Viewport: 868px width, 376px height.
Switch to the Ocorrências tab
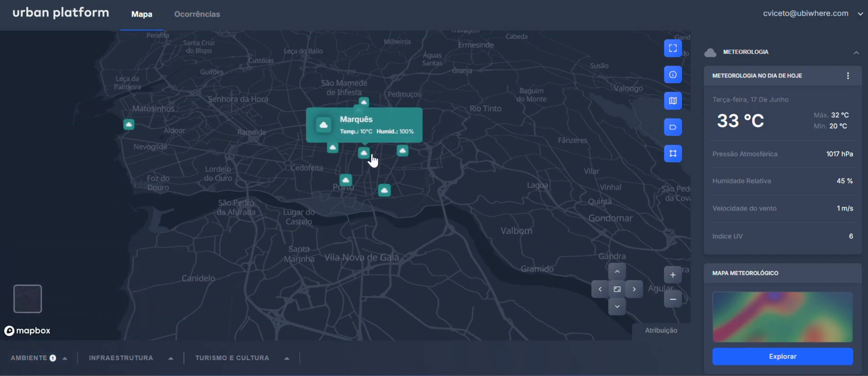pos(197,14)
